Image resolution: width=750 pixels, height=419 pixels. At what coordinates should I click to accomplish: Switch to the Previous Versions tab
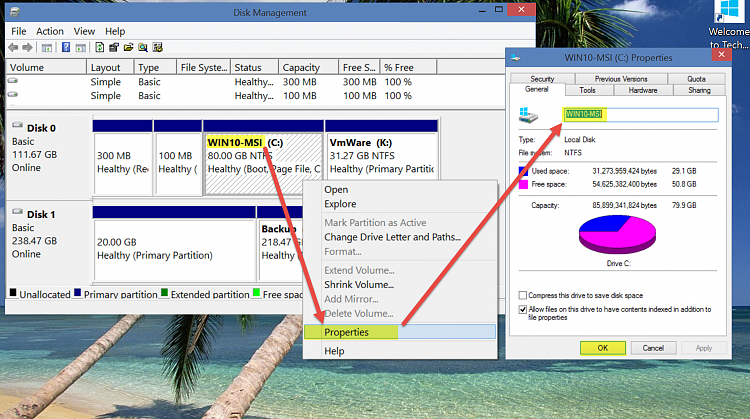pos(621,79)
